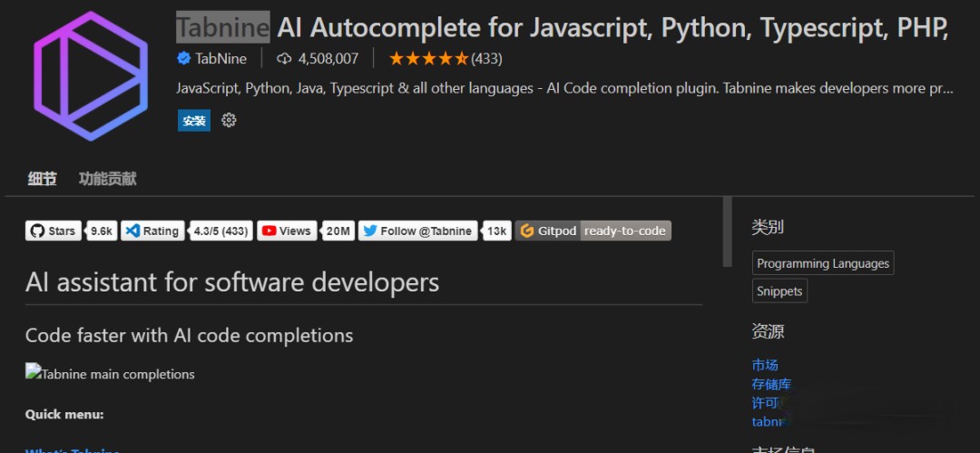Viewport: 980px width, 453px height.
Task: Switch to the 功能贡献 tab
Action: [x=107, y=179]
